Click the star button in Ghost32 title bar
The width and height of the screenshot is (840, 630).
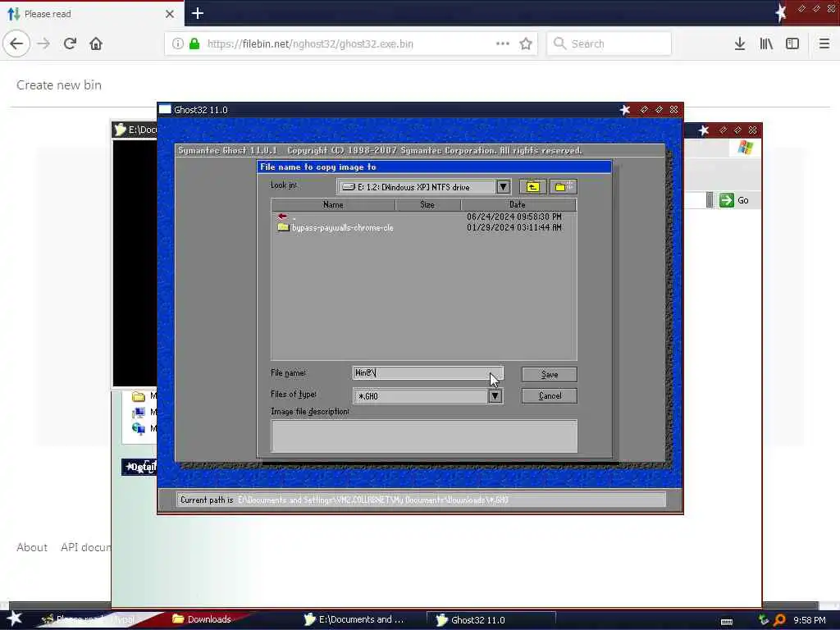click(624, 110)
